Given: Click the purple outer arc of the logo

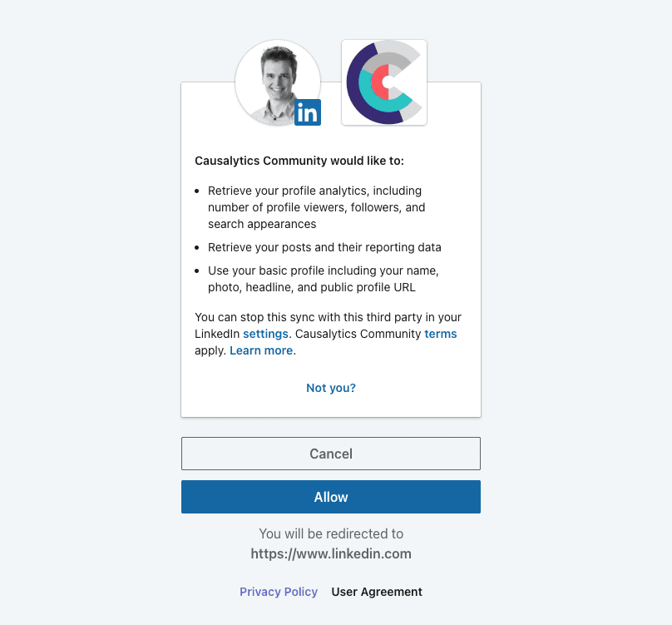Looking at the screenshot, I should click(x=354, y=86).
